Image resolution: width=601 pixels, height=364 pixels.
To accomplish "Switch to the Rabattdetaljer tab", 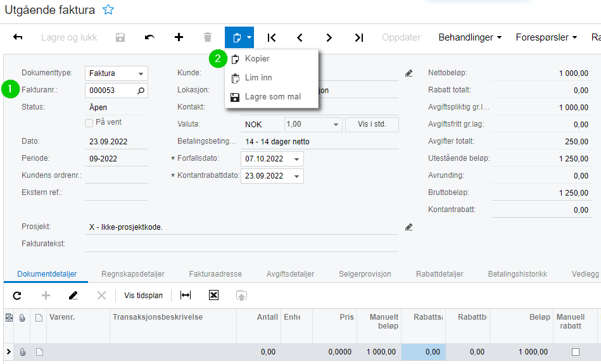I will point(440,274).
